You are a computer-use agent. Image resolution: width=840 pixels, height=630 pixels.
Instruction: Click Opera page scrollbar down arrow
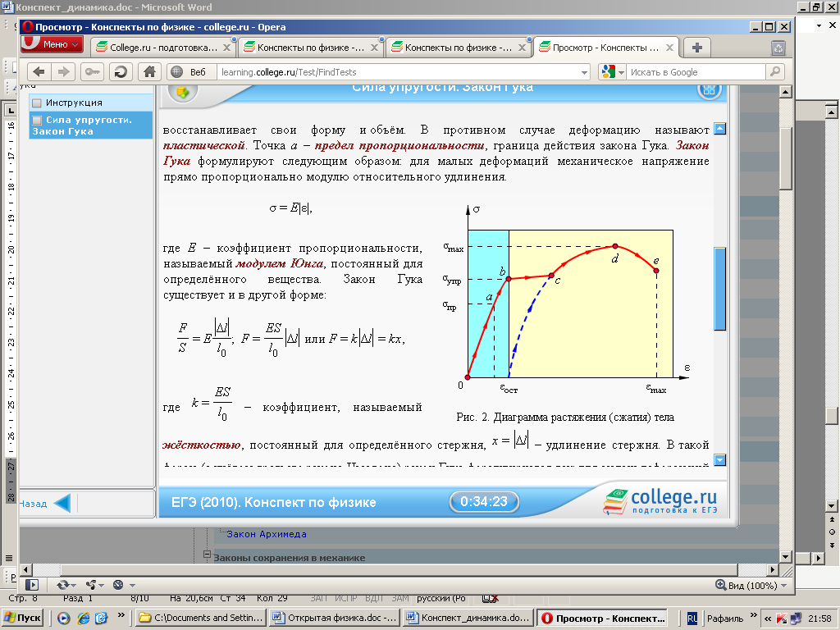pyautogui.click(x=785, y=557)
